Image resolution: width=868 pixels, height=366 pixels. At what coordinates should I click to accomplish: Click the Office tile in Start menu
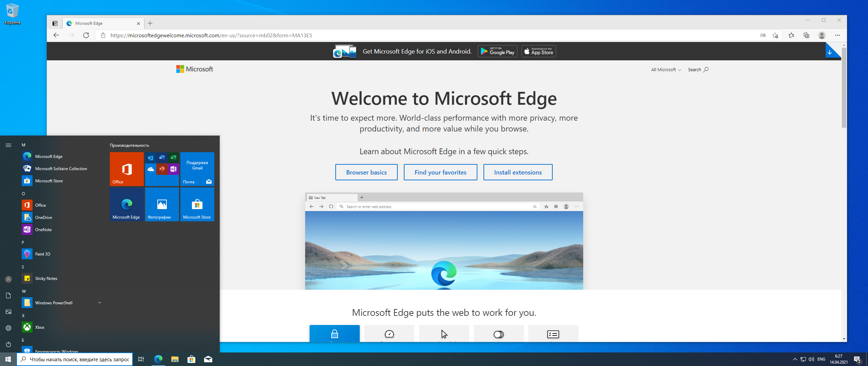pyautogui.click(x=127, y=169)
